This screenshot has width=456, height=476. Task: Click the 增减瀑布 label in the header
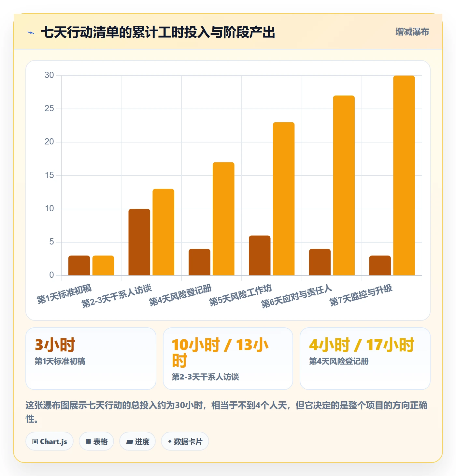click(x=412, y=32)
